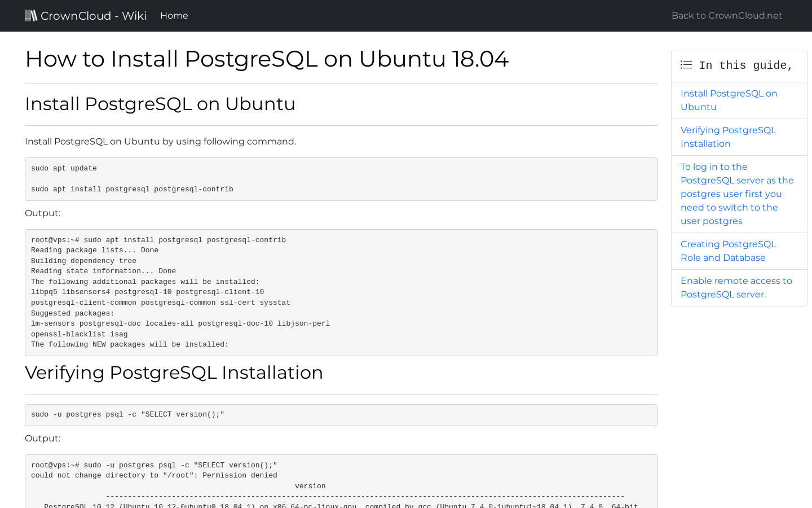Open the Home page from the navbar
The width and height of the screenshot is (812, 508).
point(174,15)
